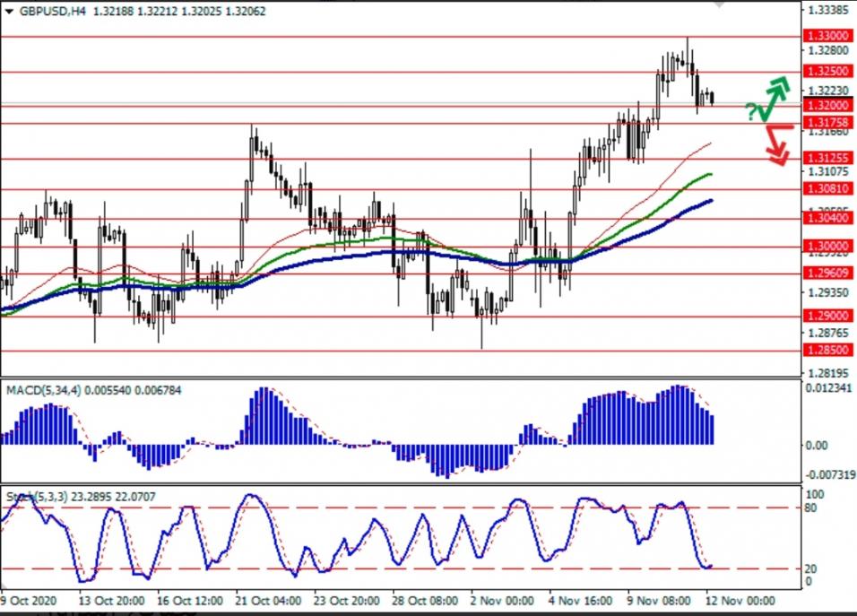The image size is (857, 616).
Task: Select the 1.32500 price level label
Action: pyautogui.click(x=828, y=71)
